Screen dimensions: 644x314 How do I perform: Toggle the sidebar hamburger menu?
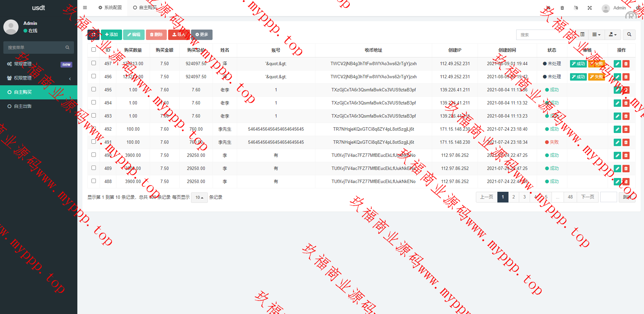85,7
